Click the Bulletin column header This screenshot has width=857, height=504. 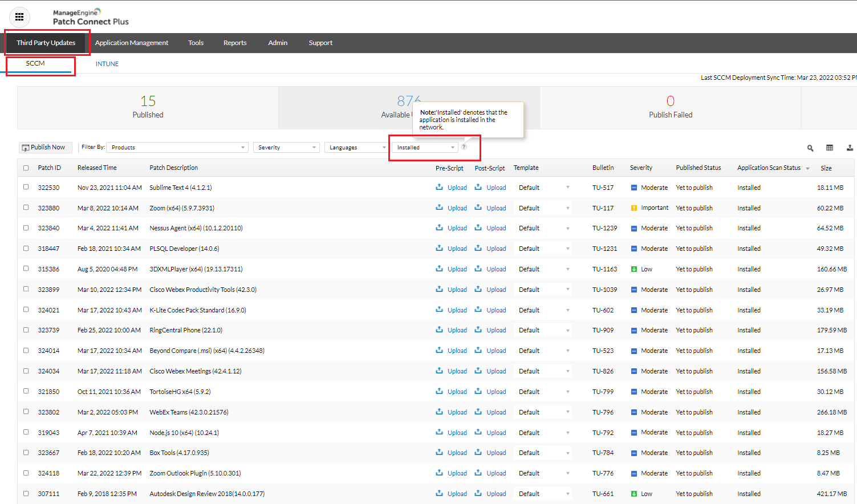(603, 168)
